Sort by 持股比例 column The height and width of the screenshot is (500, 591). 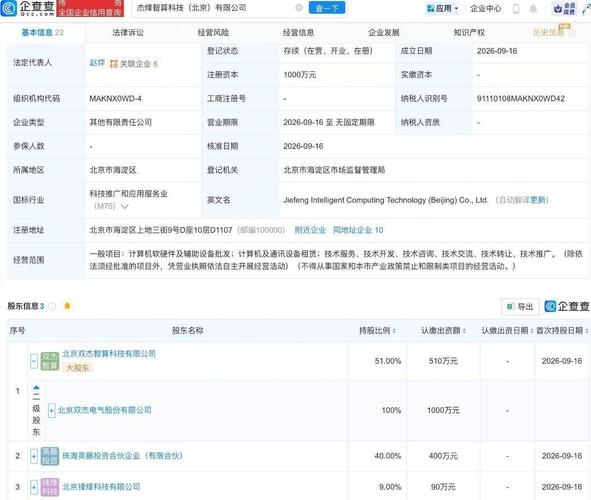[x=378, y=330]
